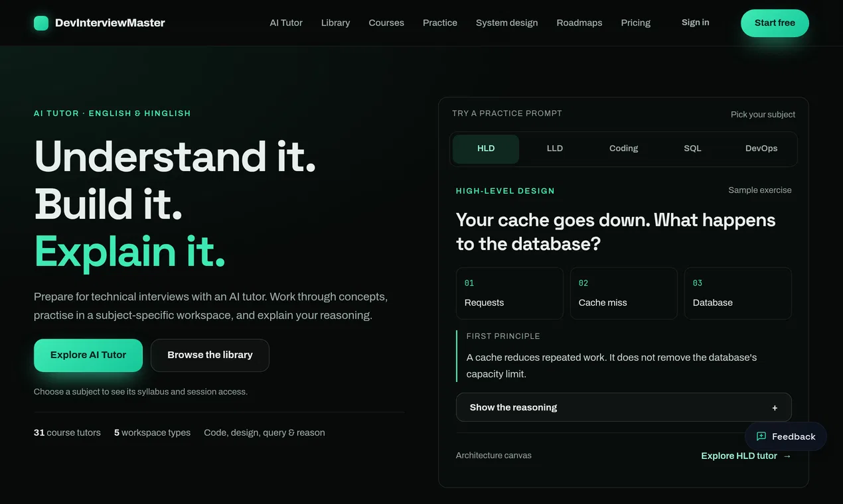Open the System design nav item
This screenshot has height=504, width=843.
coord(507,23)
